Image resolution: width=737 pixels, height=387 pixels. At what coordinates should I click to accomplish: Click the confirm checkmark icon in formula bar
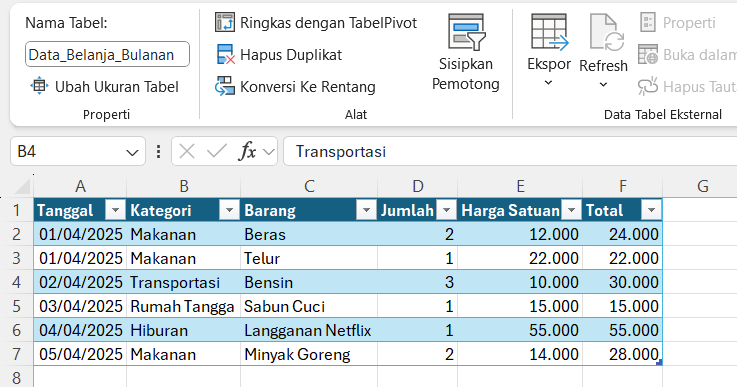point(217,151)
